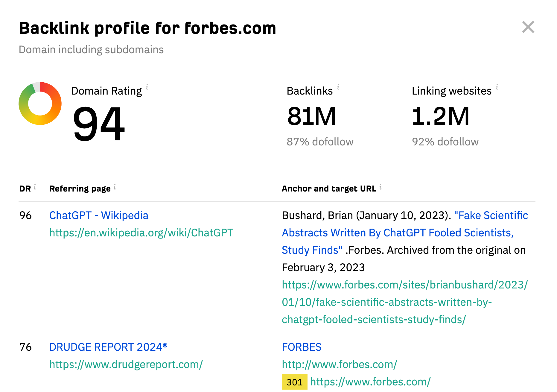Show info for Referring page column
This screenshot has width=557, height=392.
click(x=115, y=187)
